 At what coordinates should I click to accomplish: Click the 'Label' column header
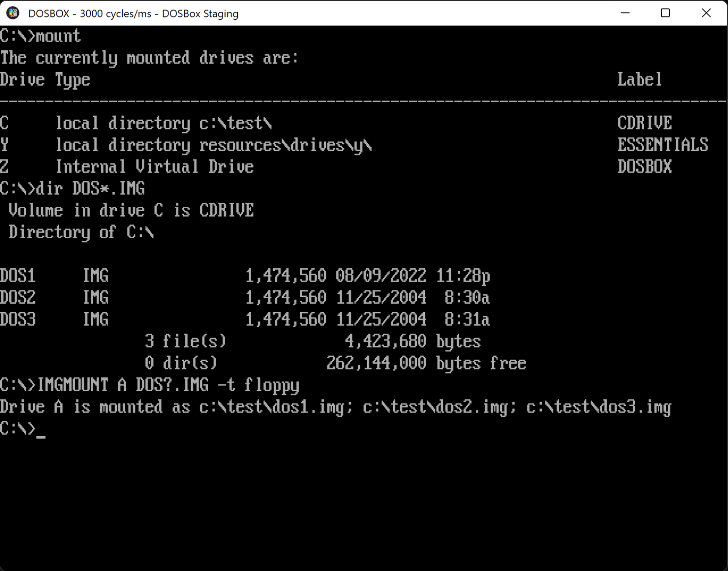click(639, 80)
